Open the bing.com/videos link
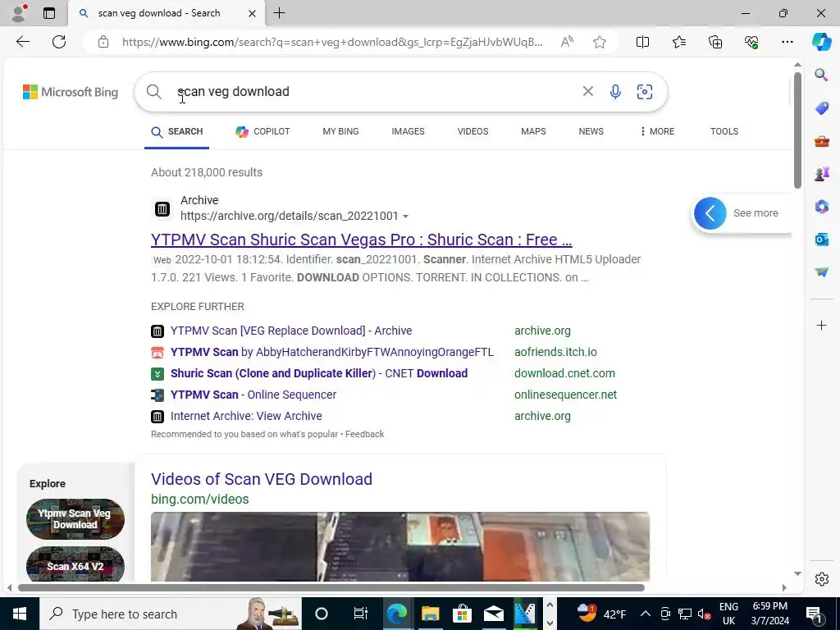The height and width of the screenshot is (630, 840). pos(200,500)
